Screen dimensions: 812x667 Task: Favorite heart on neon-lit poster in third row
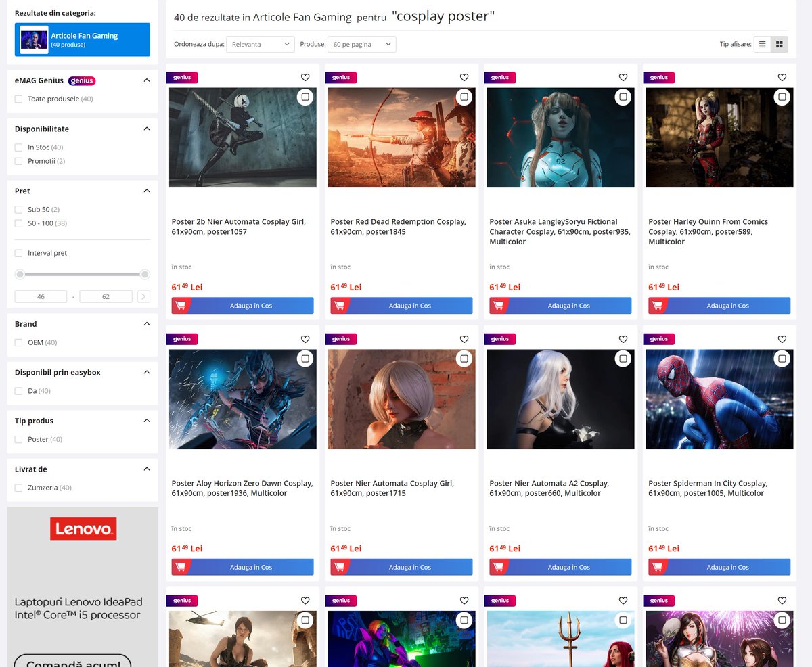point(464,601)
